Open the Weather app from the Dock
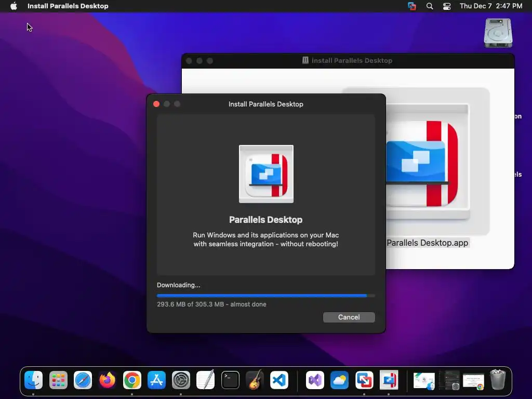The image size is (532, 399). pos(339,380)
